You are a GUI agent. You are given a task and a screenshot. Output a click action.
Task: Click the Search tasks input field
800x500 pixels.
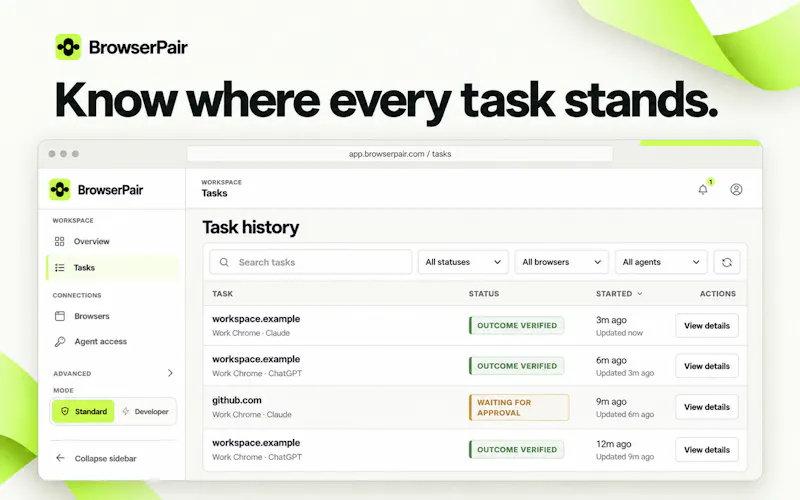pos(310,262)
